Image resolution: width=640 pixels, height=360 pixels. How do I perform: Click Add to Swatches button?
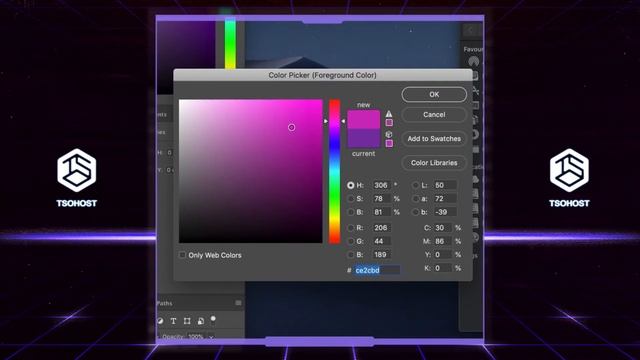pyautogui.click(x=434, y=139)
